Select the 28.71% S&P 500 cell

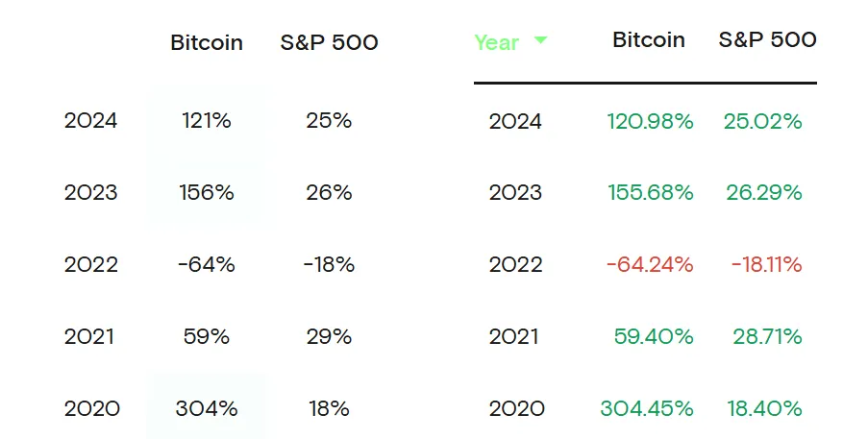[764, 336]
